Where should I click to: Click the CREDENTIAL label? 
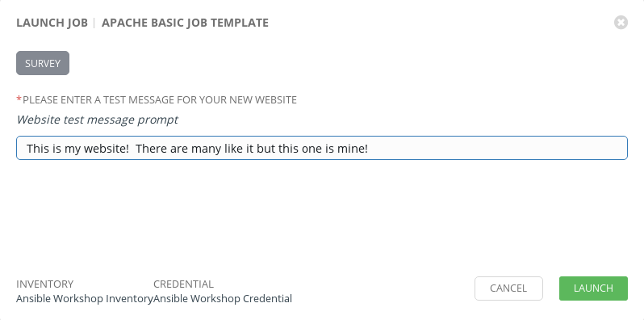[183, 284]
